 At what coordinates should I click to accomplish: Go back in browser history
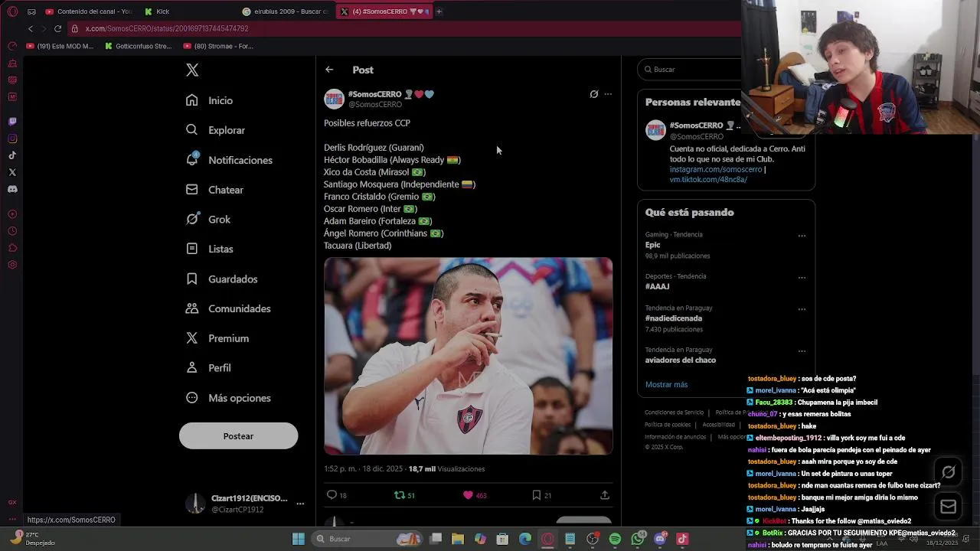pyautogui.click(x=31, y=28)
